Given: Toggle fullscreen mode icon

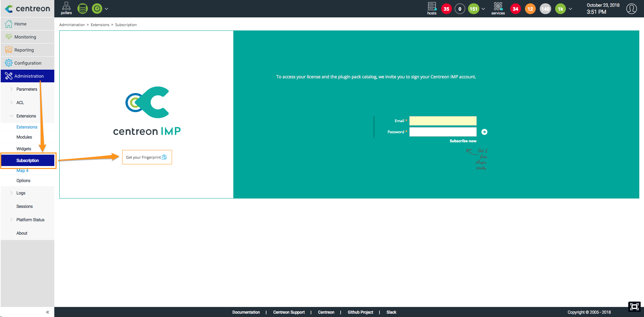Looking at the screenshot, I should point(634,307).
